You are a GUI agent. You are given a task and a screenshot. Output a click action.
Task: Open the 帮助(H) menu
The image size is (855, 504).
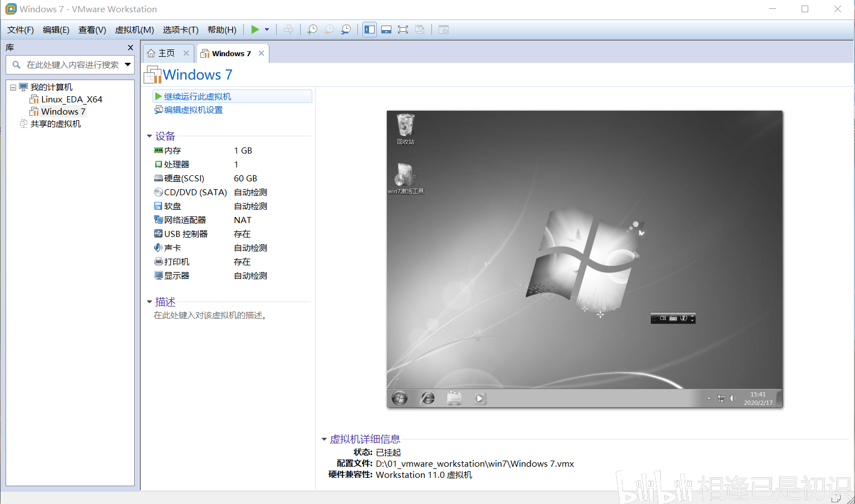click(222, 30)
